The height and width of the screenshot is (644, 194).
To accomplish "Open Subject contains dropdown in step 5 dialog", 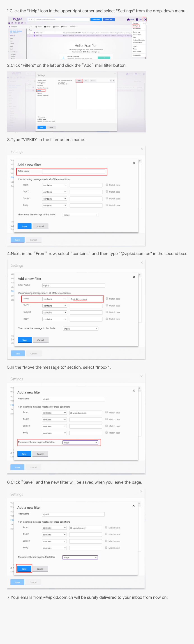I will tap(54, 426).
